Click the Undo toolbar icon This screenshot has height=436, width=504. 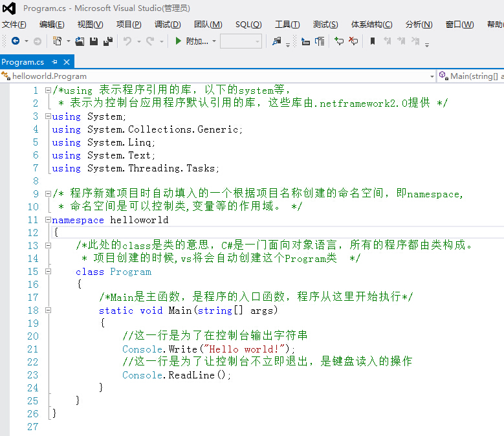click(127, 41)
